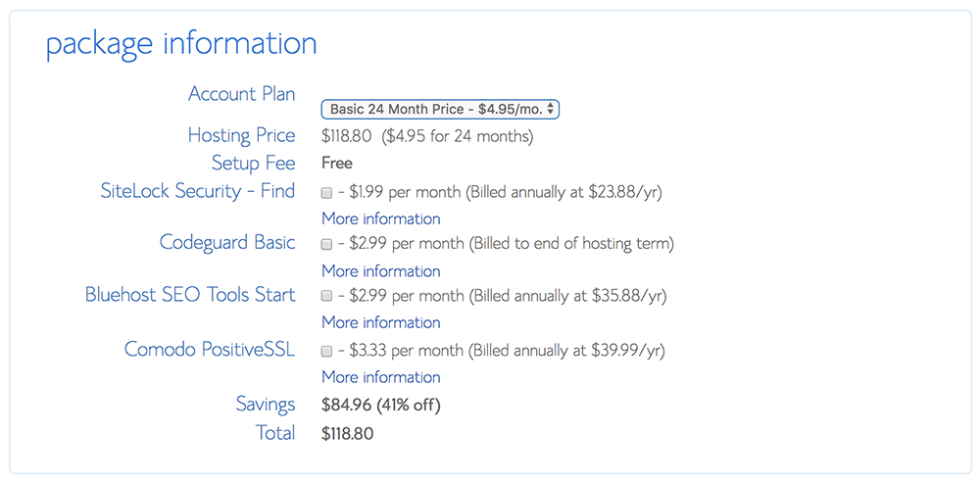Click the package information heading
The height and width of the screenshot is (483, 980).
[181, 44]
